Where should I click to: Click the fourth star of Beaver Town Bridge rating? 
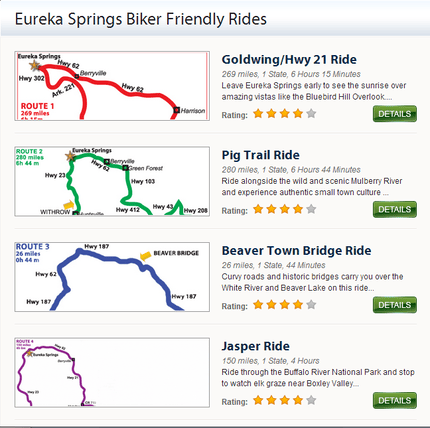pyautogui.click(x=298, y=305)
